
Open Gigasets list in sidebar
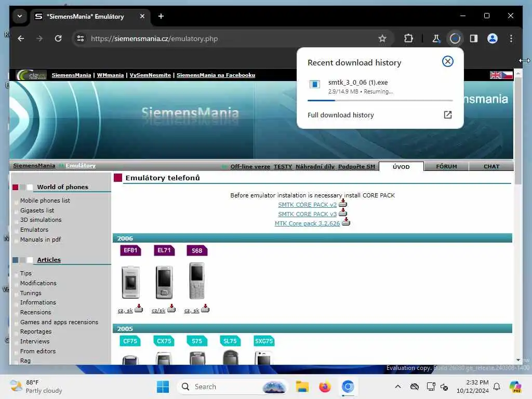(37, 210)
